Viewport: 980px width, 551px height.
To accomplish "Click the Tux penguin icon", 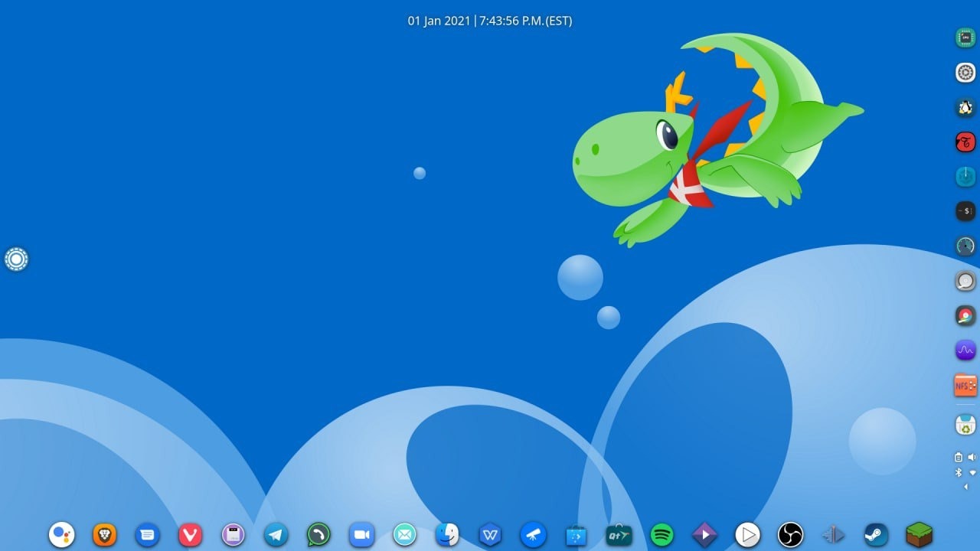I will pos(965,107).
